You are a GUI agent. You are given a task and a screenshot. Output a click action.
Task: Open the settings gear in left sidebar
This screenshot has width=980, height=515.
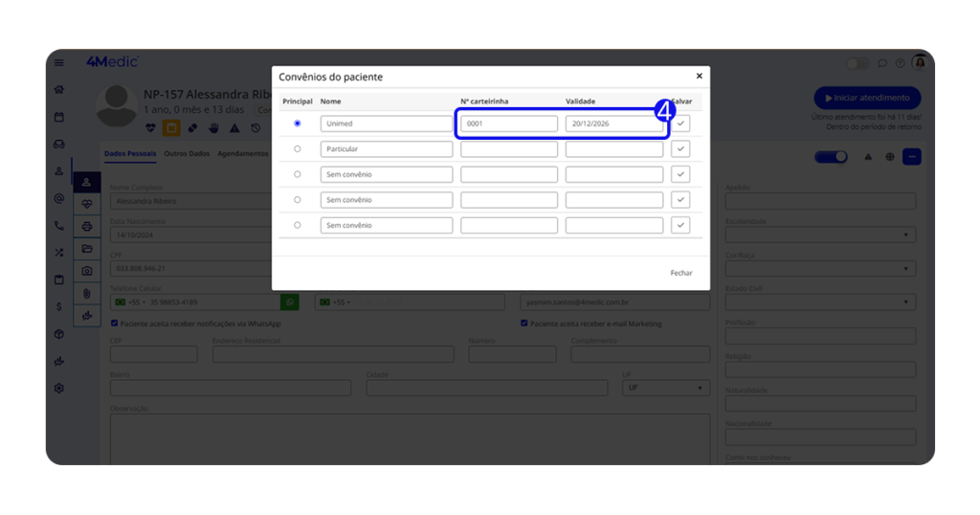pos(59,389)
